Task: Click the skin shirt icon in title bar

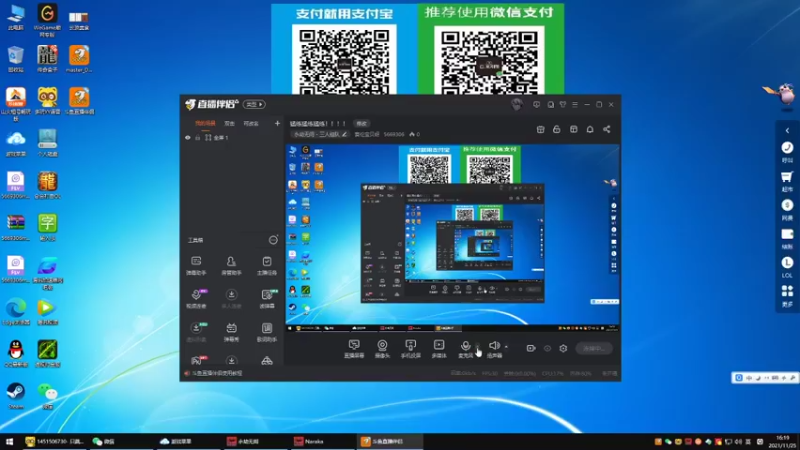Action: (x=563, y=105)
